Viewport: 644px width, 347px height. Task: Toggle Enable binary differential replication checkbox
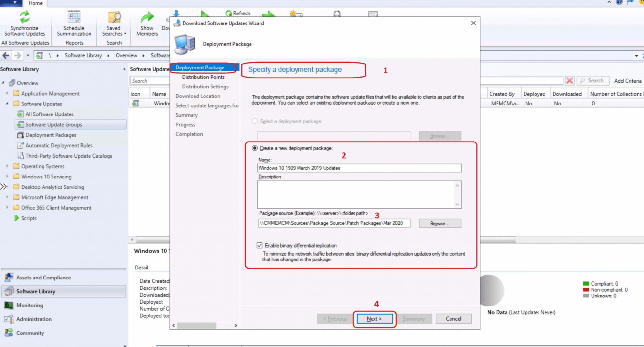[260, 245]
